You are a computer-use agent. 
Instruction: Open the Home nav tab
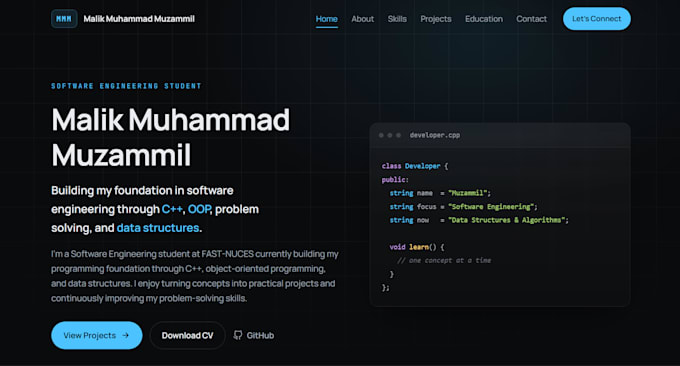click(327, 19)
